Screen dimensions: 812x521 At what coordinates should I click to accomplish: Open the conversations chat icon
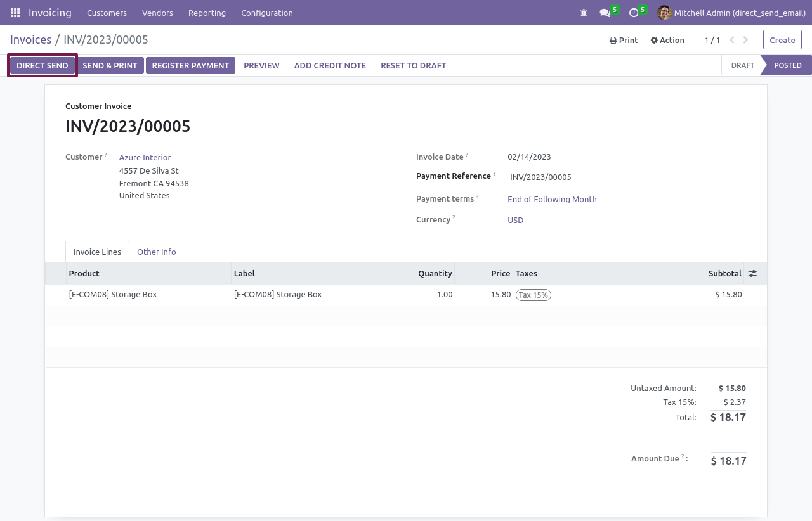605,13
